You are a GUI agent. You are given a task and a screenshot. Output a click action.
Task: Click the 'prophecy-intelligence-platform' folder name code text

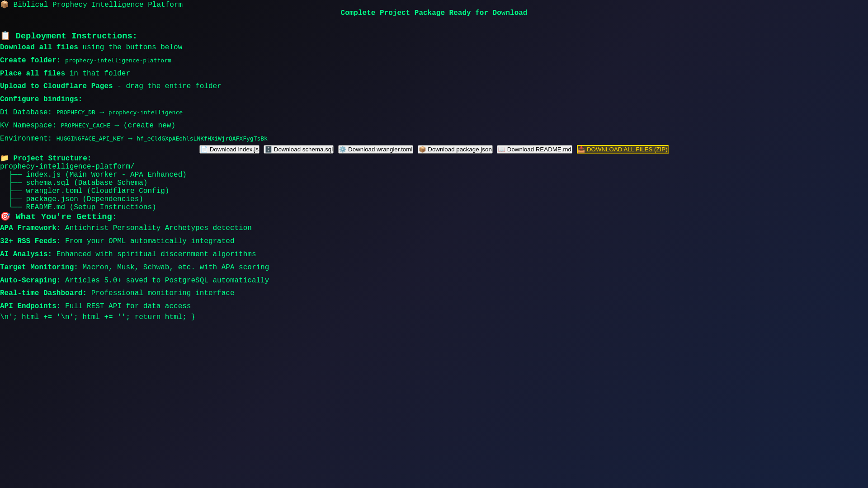(x=118, y=61)
